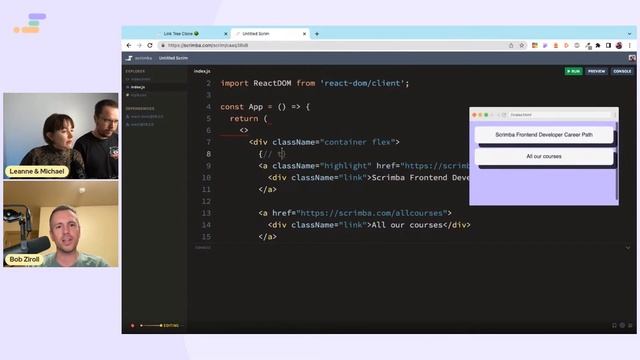Click the Explorer heading in the sidebar
Image resolution: width=640 pixels, height=360 pixels.
(135, 71)
